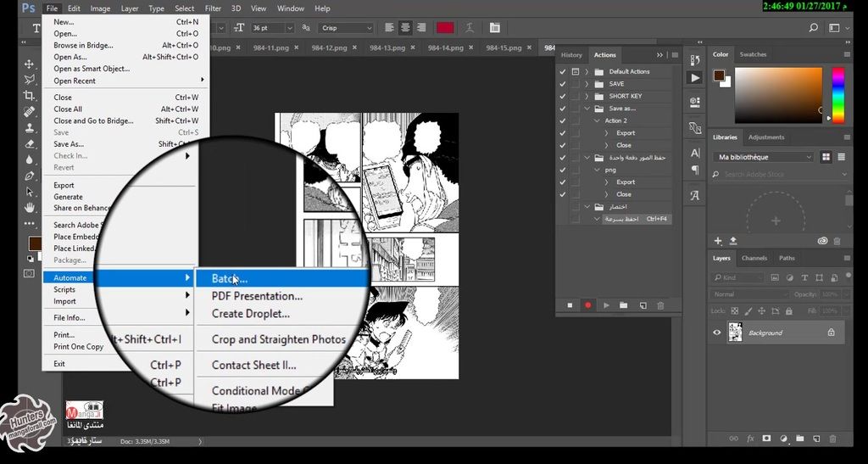Open the Paragraph panel icon in the dock
868x464 pixels.
(x=695, y=170)
